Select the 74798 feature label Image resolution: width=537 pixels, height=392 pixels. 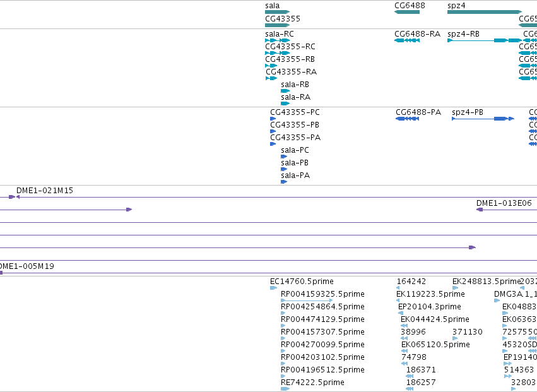pos(414,358)
